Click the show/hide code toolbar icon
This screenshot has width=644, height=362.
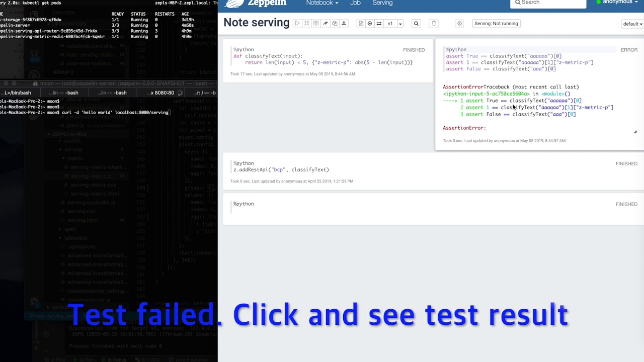[x=306, y=24]
